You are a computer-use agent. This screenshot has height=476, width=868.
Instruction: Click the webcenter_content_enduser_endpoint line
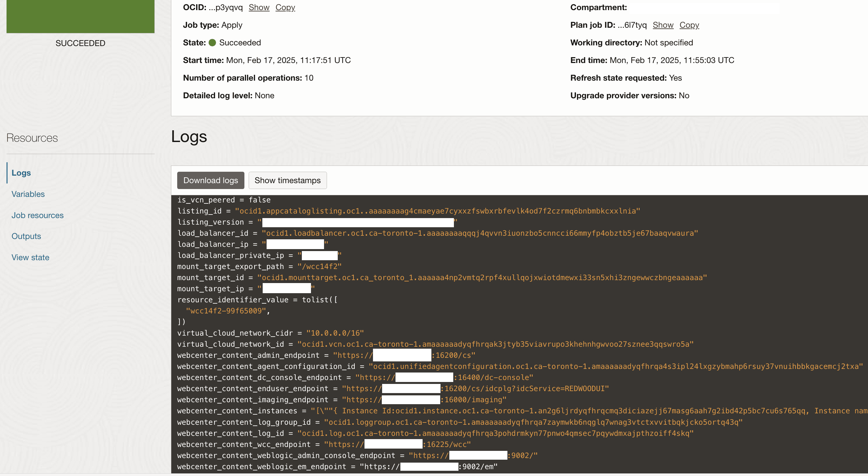pos(393,389)
